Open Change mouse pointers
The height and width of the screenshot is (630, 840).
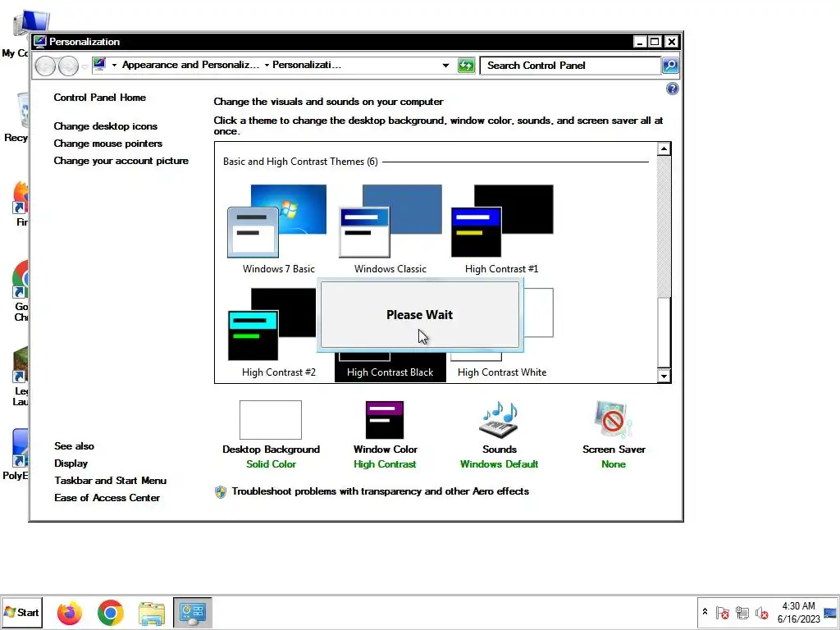click(107, 144)
